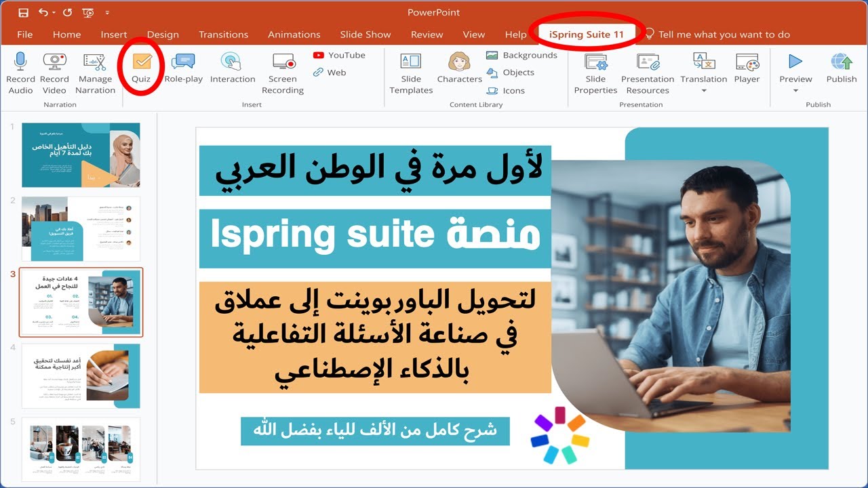
Task: Insert a YouTube video
Action: point(339,55)
